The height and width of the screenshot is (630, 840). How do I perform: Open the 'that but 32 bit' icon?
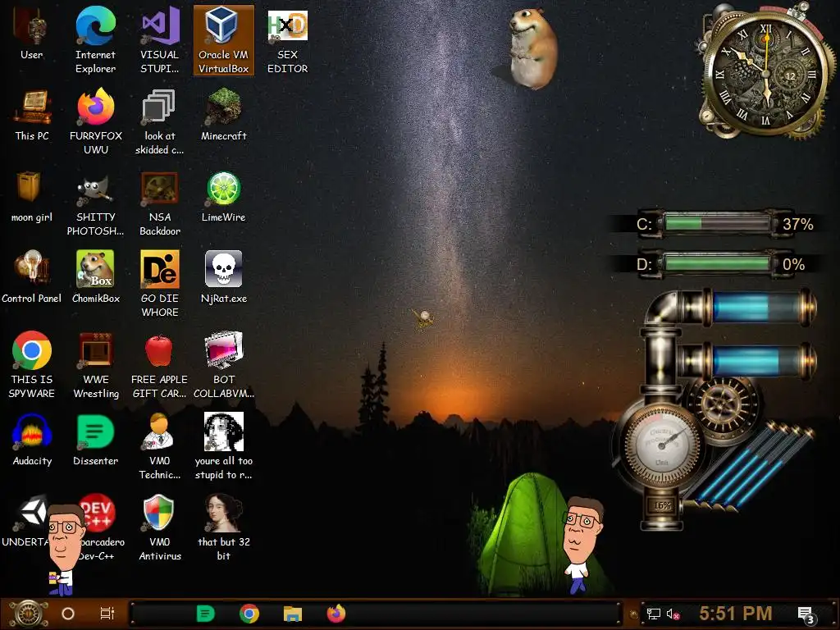(223, 527)
